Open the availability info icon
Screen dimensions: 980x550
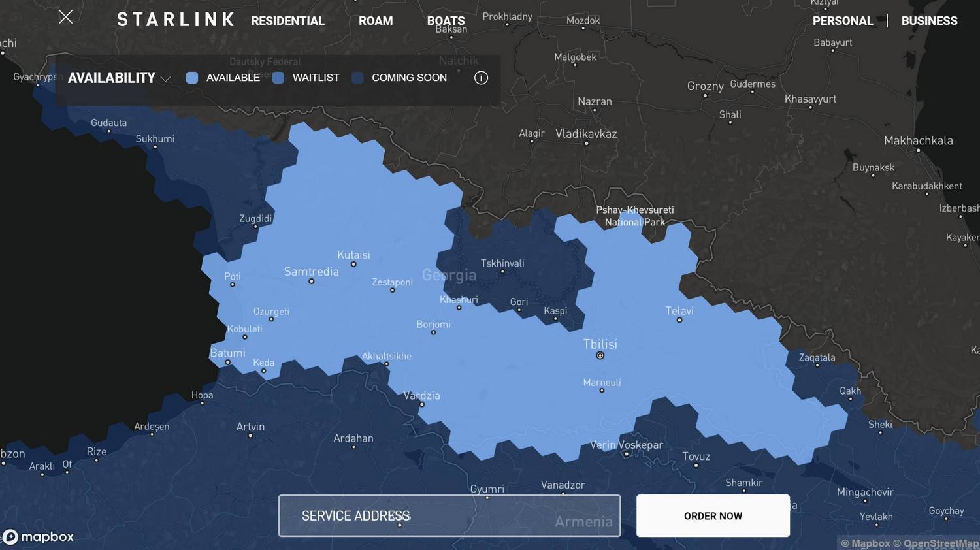pos(481,78)
